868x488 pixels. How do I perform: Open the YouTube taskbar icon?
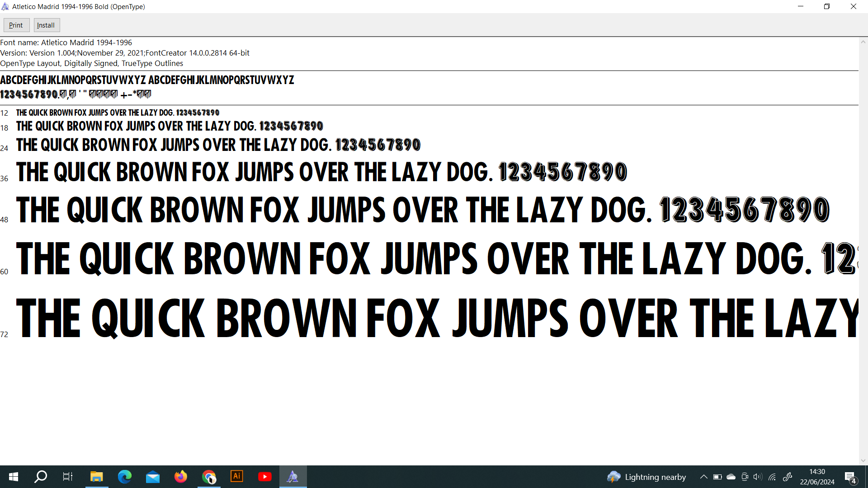click(x=264, y=477)
